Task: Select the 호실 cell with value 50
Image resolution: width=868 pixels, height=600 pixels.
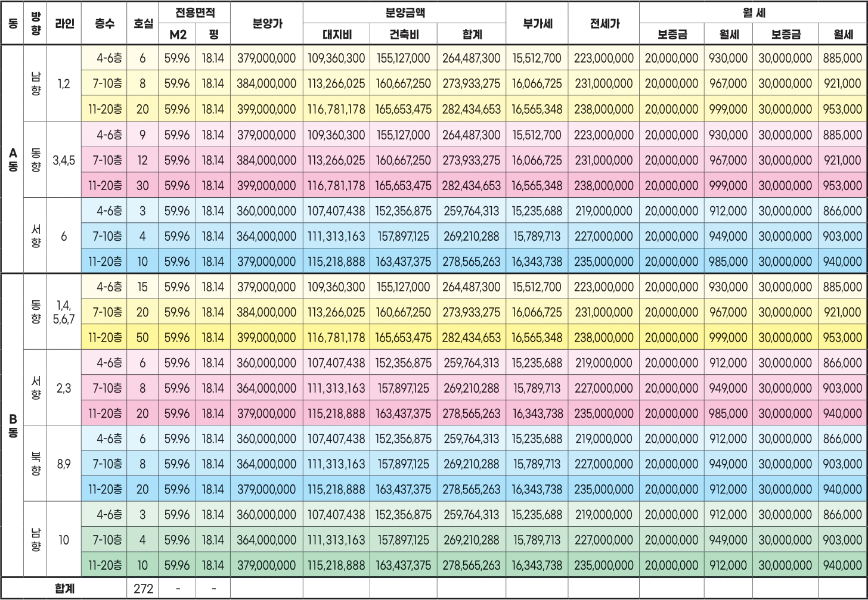Action: pos(142,337)
